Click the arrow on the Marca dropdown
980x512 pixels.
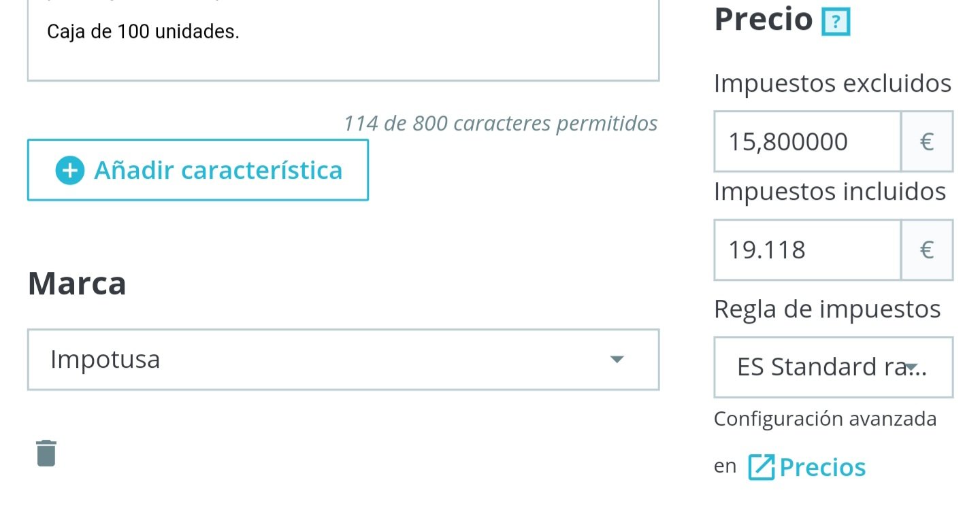tap(617, 360)
